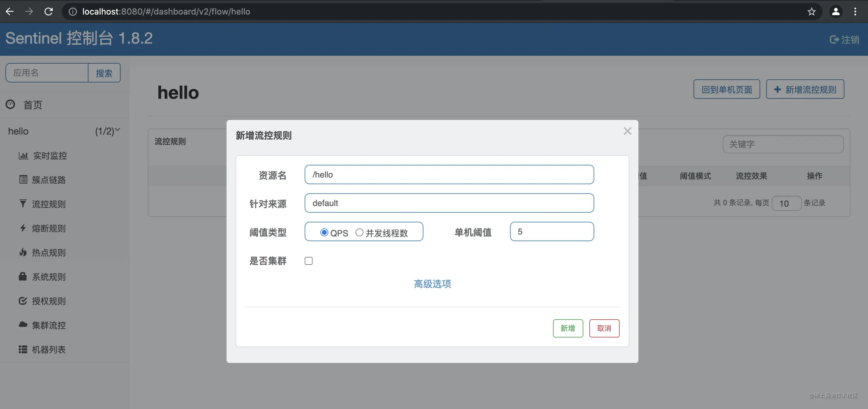Click the 流控效果 column header
Viewport: 868px width, 409px height.
click(751, 176)
